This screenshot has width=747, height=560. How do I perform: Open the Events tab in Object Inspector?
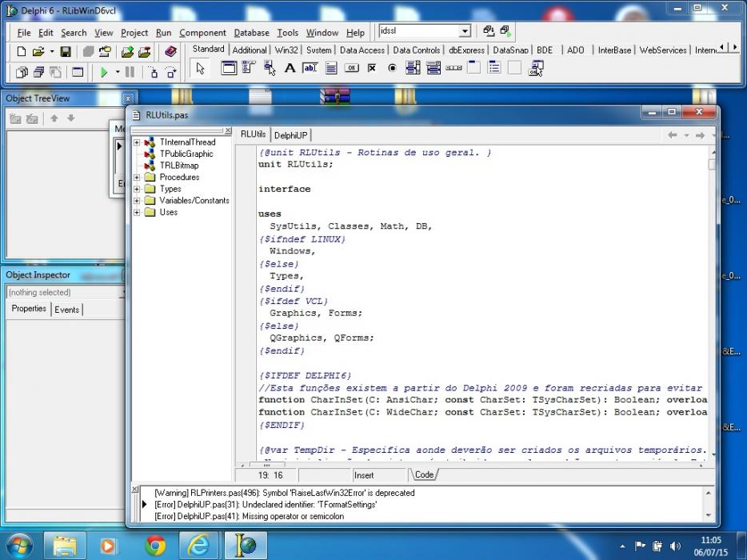click(x=66, y=310)
